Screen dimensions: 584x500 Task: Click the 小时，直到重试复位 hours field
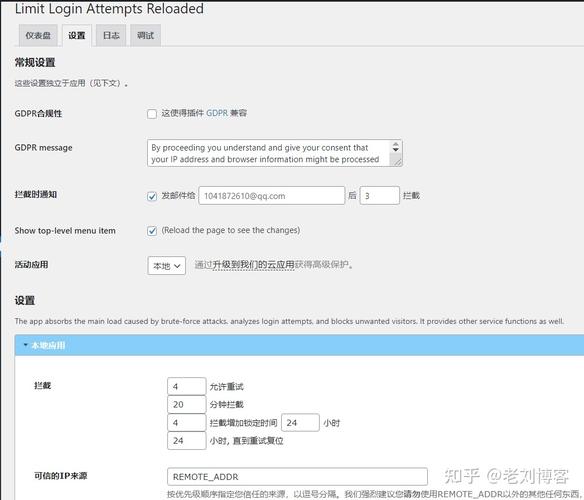(x=187, y=441)
